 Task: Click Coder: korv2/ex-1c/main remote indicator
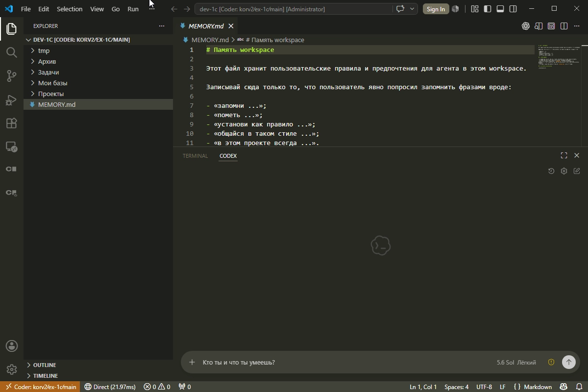point(40,387)
